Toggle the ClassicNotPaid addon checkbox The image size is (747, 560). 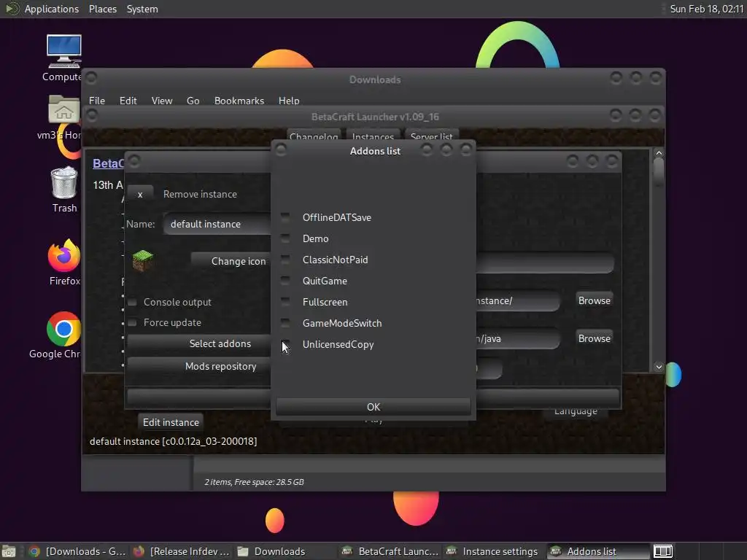click(x=285, y=260)
